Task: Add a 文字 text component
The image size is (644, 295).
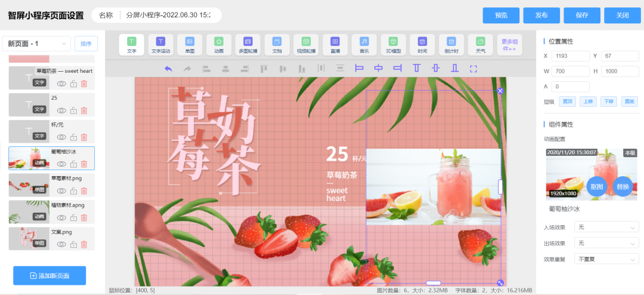Action: 131,45
